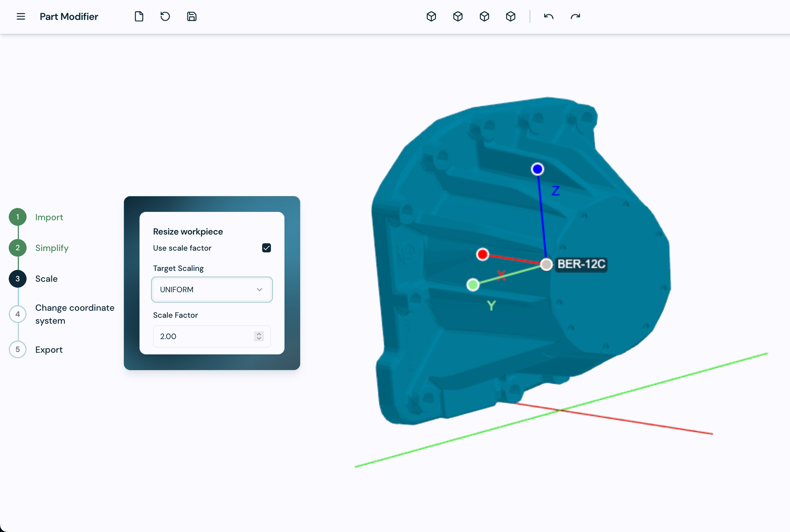Uncheck the Use scale factor checkbox
Image resolution: width=790 pixels, height=532 pixels.
(x=266, y=248)
